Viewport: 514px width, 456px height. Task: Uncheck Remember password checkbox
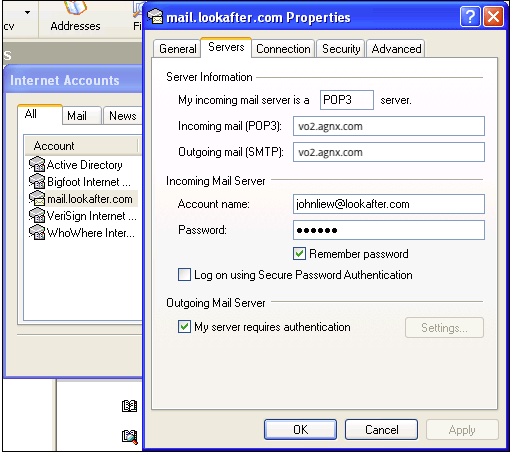[299, 254]
